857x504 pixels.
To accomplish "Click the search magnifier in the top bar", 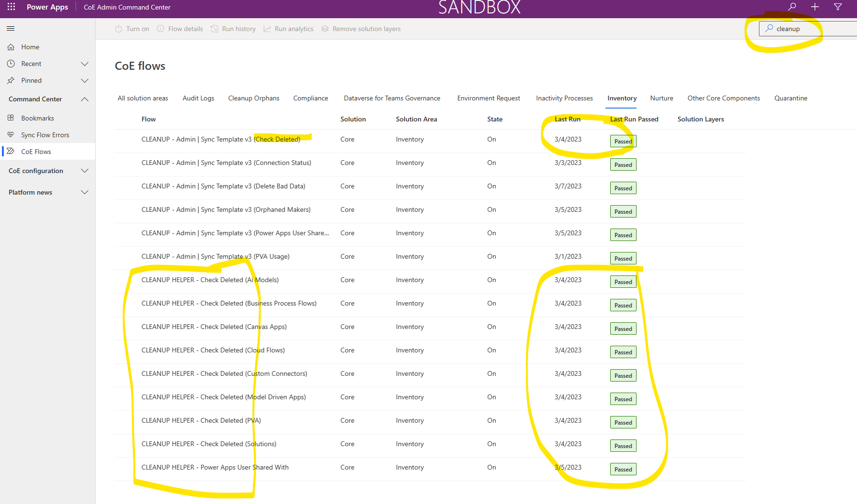I will 792,7.
